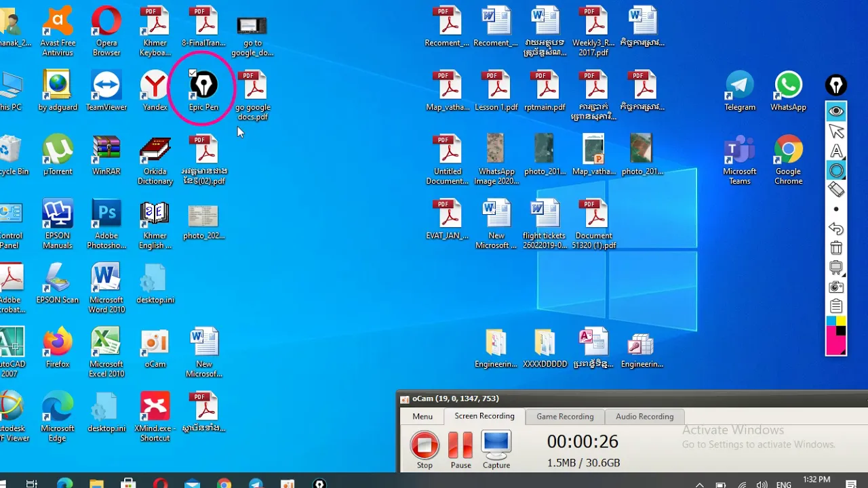Click the Capture button in oCam
Image resolution: width=868 pixels, height=488 pixels.
tap(496, 450)
